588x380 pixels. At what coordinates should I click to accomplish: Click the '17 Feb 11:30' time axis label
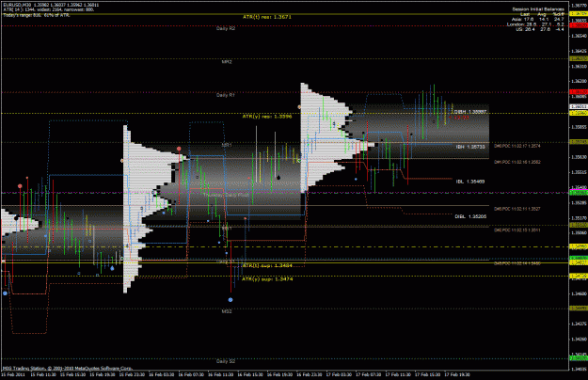(x=398, y=374)
